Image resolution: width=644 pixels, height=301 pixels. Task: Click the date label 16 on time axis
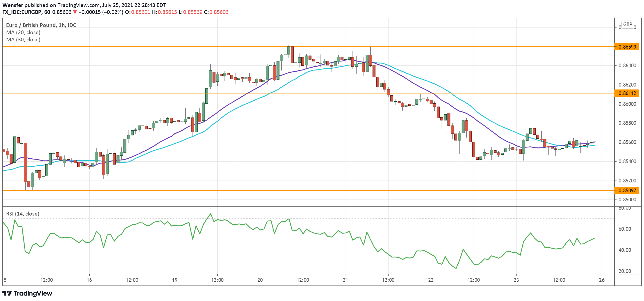coord(89,280)
